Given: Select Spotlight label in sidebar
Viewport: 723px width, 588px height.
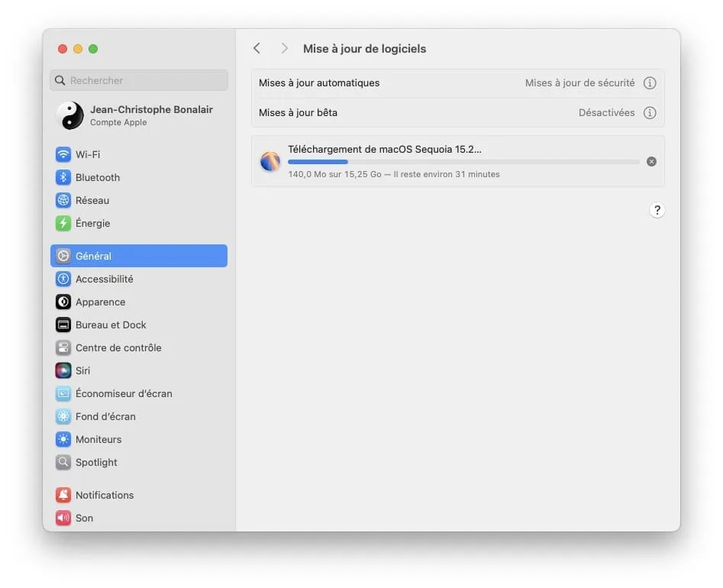Looking at the screenshot, I should pos(96,463).
